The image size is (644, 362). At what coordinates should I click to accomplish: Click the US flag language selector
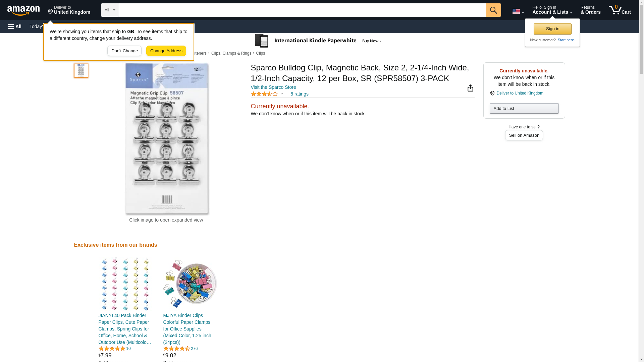(518, 11)
